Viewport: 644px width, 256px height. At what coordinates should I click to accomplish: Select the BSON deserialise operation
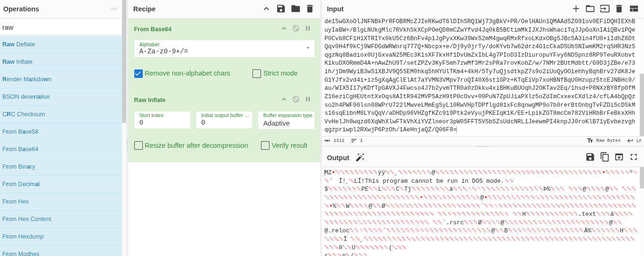[61, 97]
